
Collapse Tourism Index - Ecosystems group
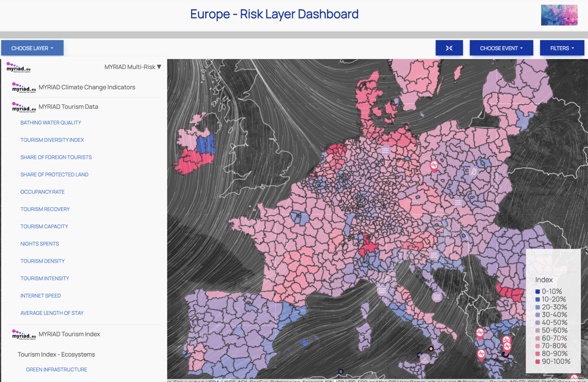coord(56,354)
